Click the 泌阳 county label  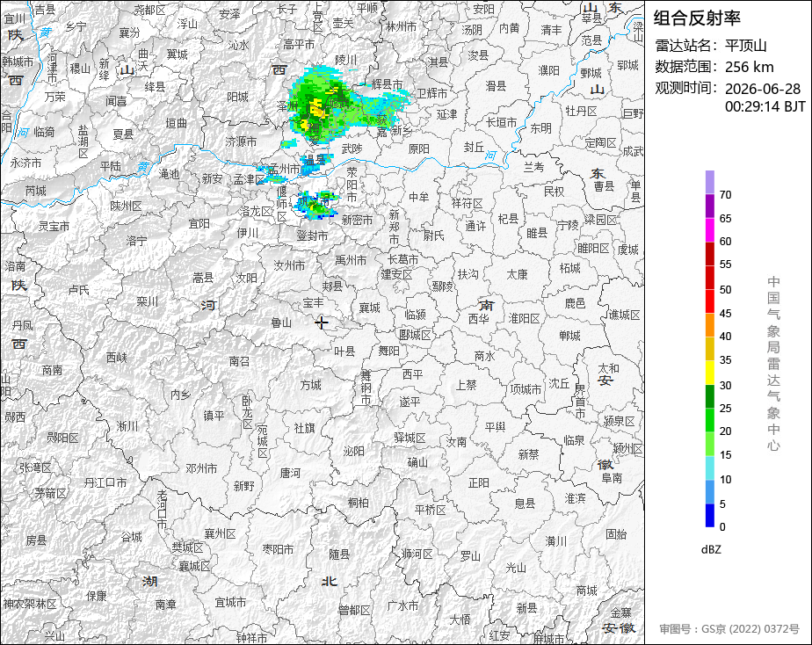tap(353, 451)
